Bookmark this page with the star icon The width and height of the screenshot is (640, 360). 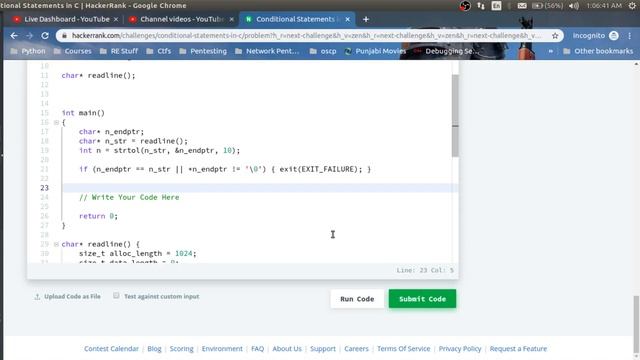point(555,36)
